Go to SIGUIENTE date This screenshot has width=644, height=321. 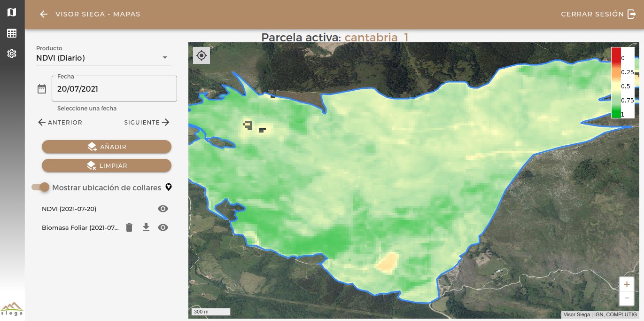pyautogui.click(x=147, y=122)
